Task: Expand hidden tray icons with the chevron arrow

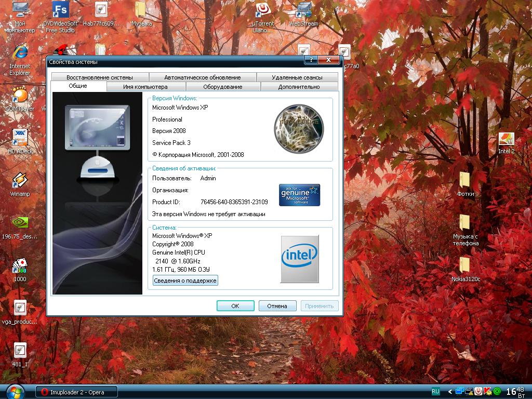Action: tap(450, 392)
